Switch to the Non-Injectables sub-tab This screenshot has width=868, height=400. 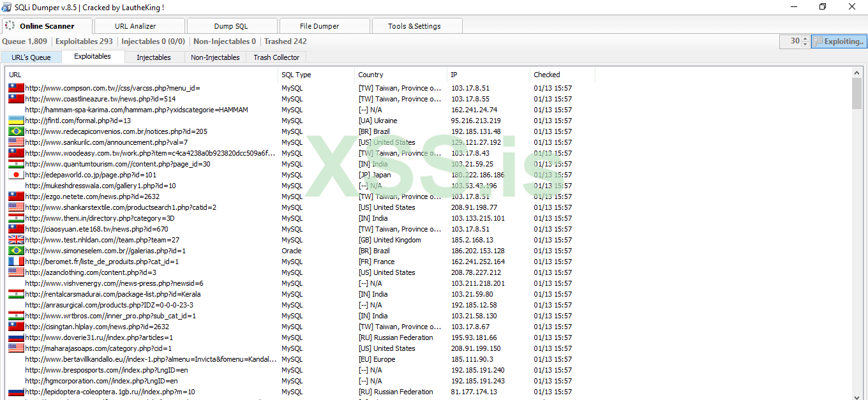[x=216, y=57]
